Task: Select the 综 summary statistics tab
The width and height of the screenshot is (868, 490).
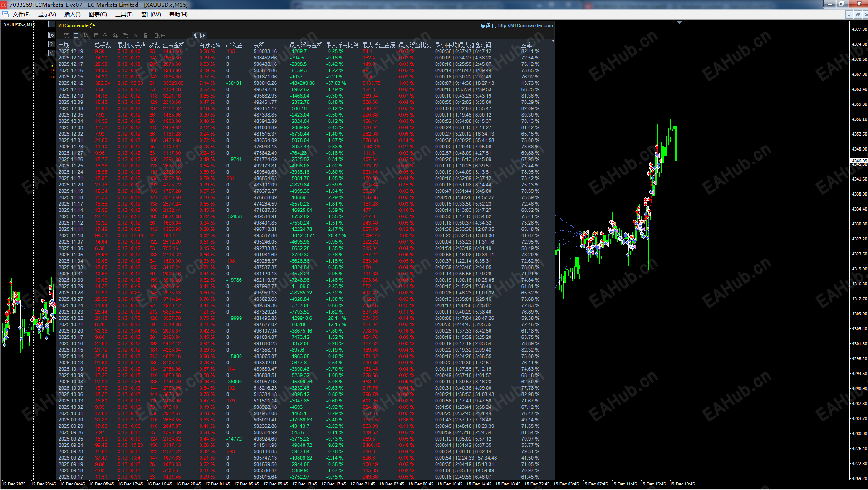Action: pos(66,35)
